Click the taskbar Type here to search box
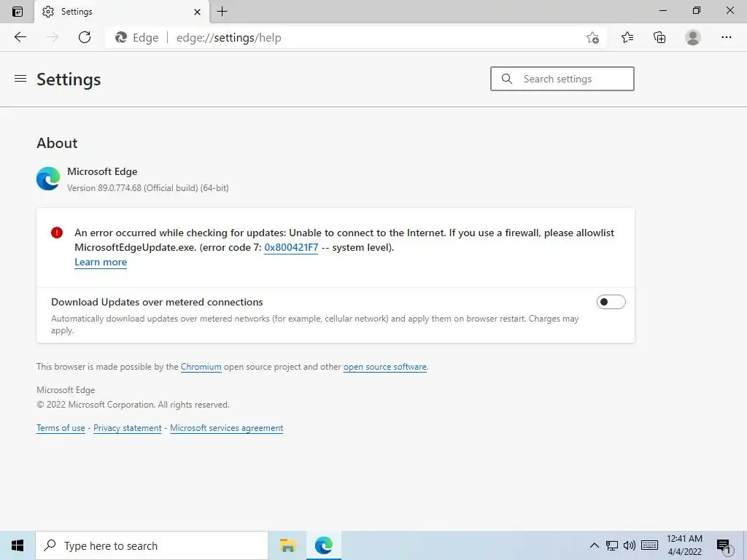 click(152, 545)
